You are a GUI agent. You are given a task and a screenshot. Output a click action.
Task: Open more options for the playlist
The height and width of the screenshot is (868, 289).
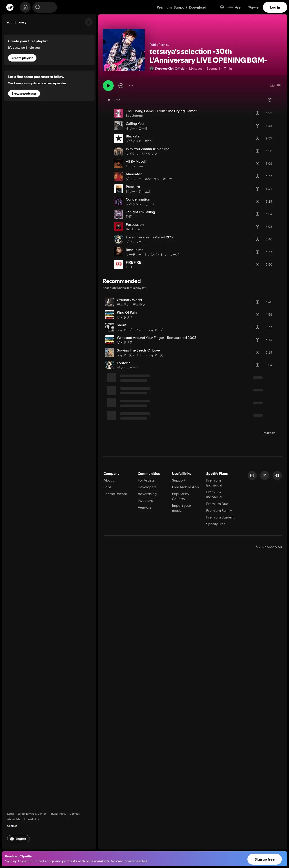coord(131,86)
